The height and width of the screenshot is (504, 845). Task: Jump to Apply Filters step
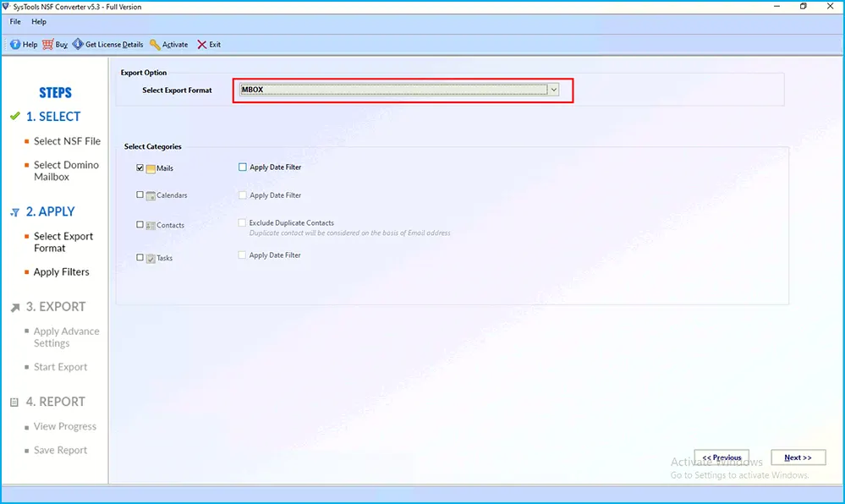[62, 271]
